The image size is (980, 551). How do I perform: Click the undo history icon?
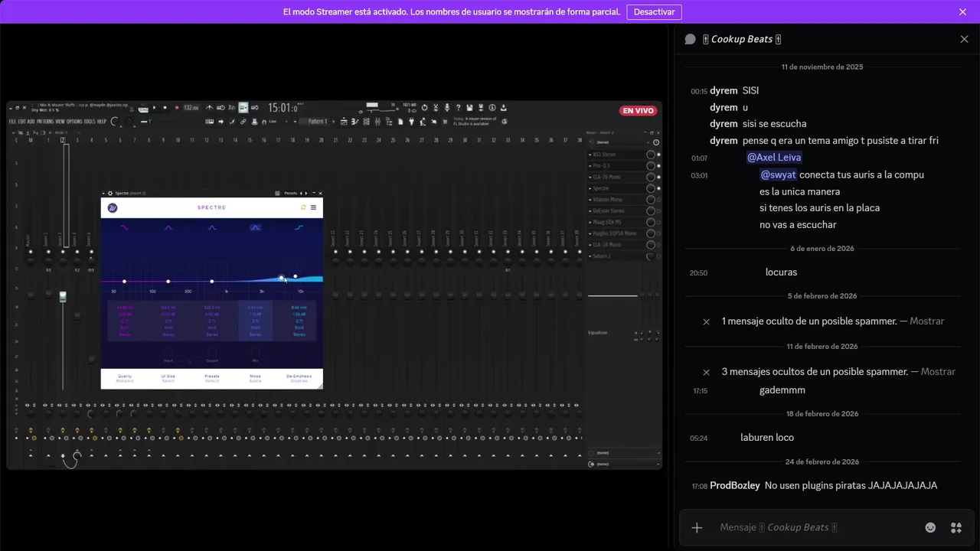(425, 108)
